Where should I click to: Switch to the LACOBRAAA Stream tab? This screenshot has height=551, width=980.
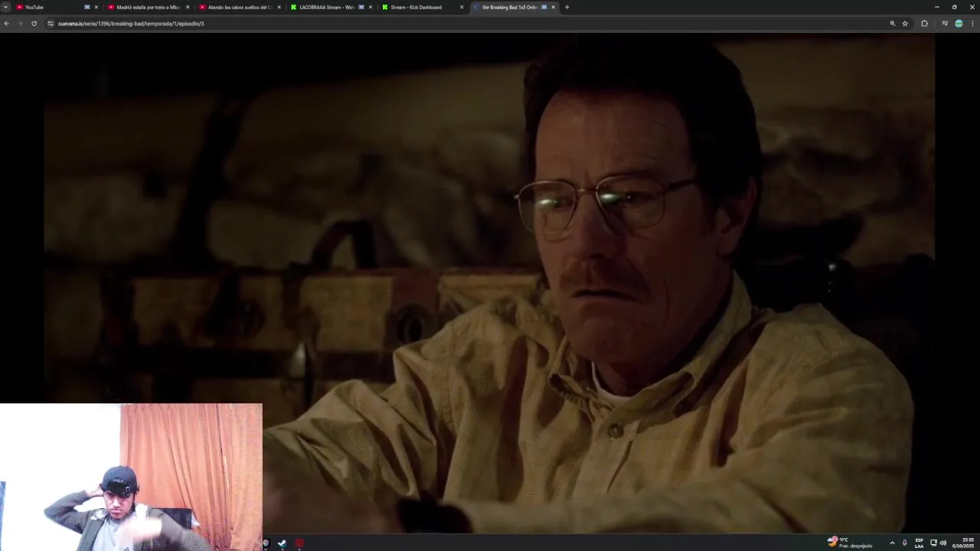(332, 7)
